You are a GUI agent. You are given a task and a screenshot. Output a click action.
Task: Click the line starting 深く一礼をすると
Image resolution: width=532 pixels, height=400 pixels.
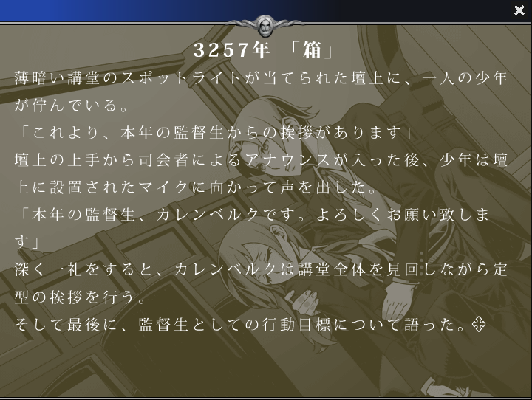(x=261, y=269)
